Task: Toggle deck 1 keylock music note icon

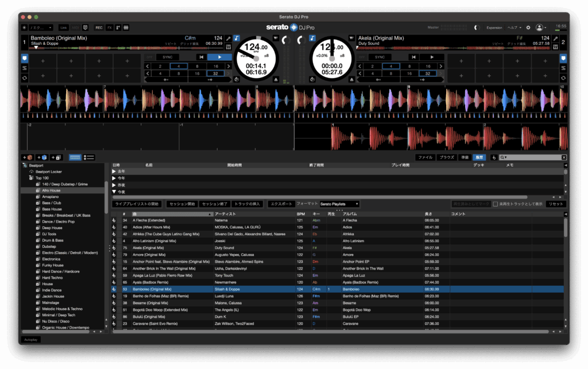Action: [237, 38]
